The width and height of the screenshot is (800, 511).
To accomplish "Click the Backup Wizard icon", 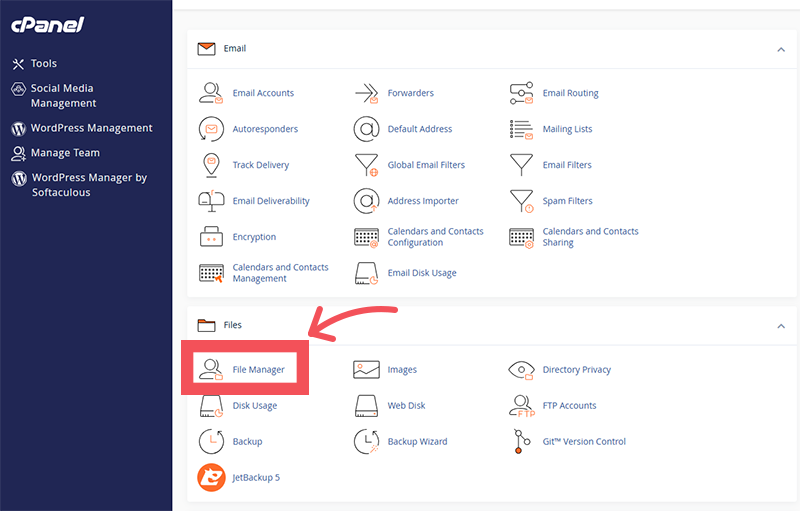I will [366, 442].
